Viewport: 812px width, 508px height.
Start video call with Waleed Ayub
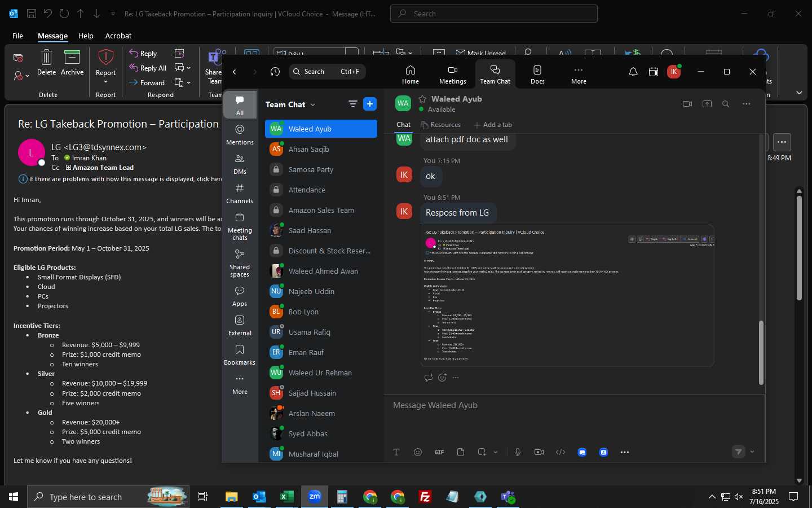[687, 104]
